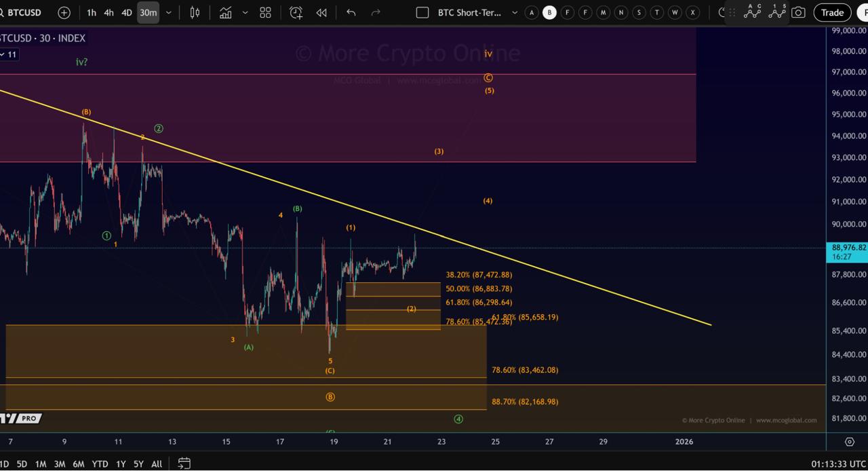Open the chart type dropdown arrow
This screenshot has height=471, width=868.
pyautogui.click(x=245, y=12)
